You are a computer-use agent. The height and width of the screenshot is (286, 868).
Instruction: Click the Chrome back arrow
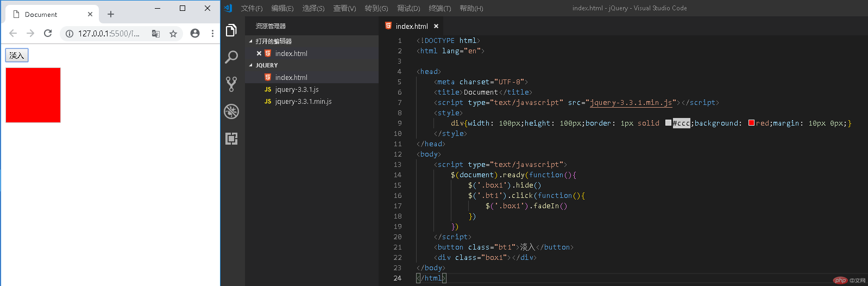13,33
